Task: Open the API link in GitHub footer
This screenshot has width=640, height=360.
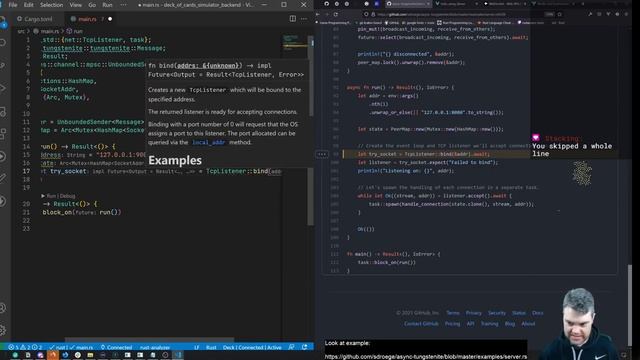Action: point(471,324)
